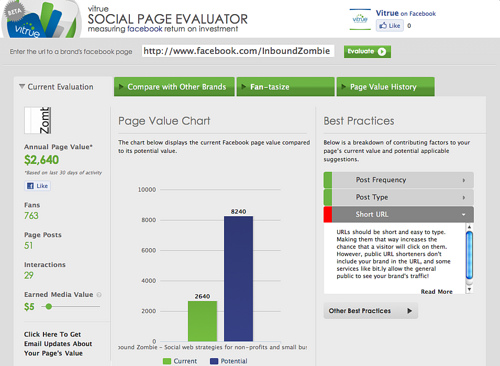Expand the Post Type best practice

(398, 197)
